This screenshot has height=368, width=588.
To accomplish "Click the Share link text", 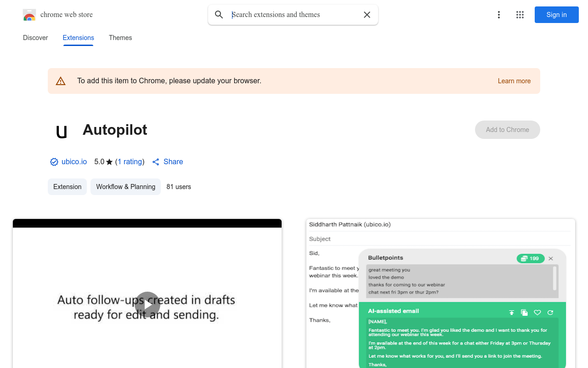I will 173,162.
